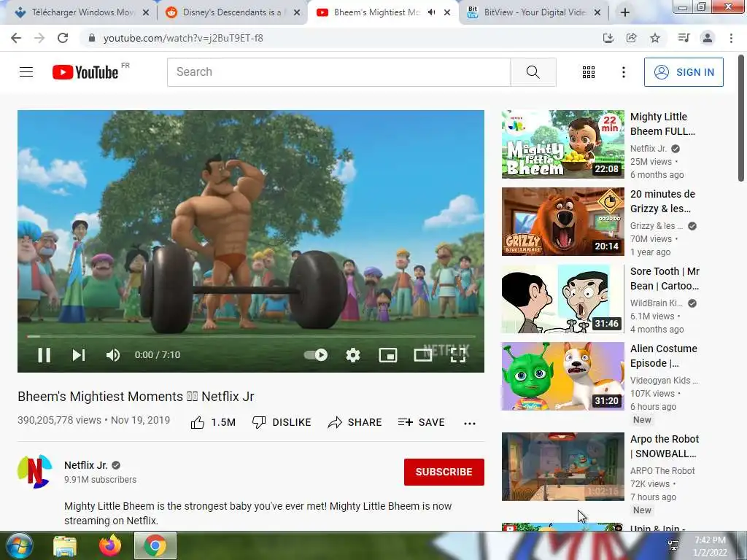Image resolution: width=747 pixels, height=560 pixels.
Task: Open media control icon in toolbar
Action: click(684, 38)
